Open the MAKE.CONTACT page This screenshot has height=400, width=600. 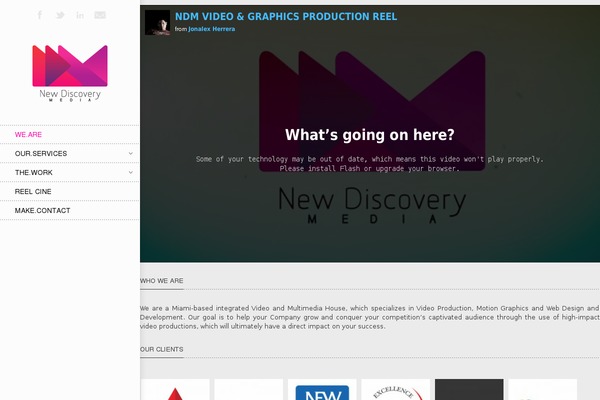(42, 211)
